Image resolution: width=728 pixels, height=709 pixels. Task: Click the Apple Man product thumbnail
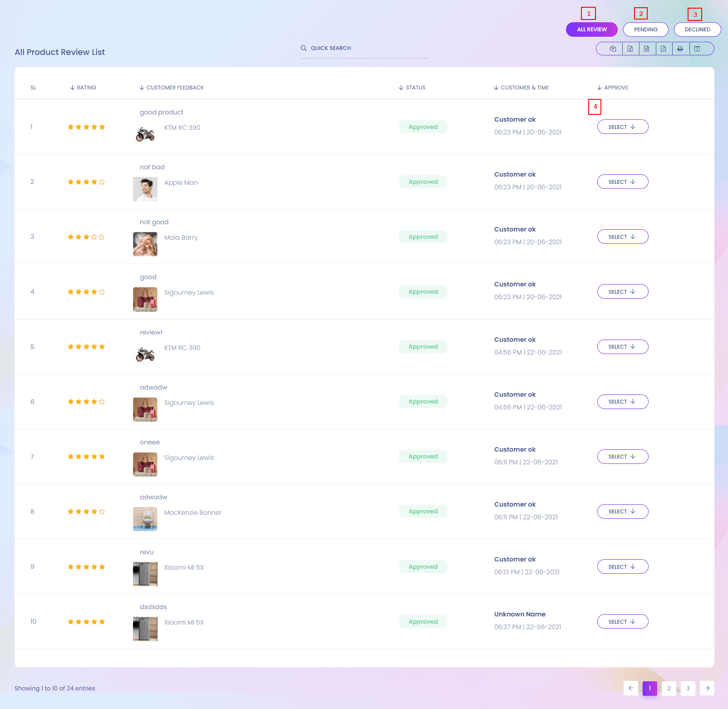145,189
